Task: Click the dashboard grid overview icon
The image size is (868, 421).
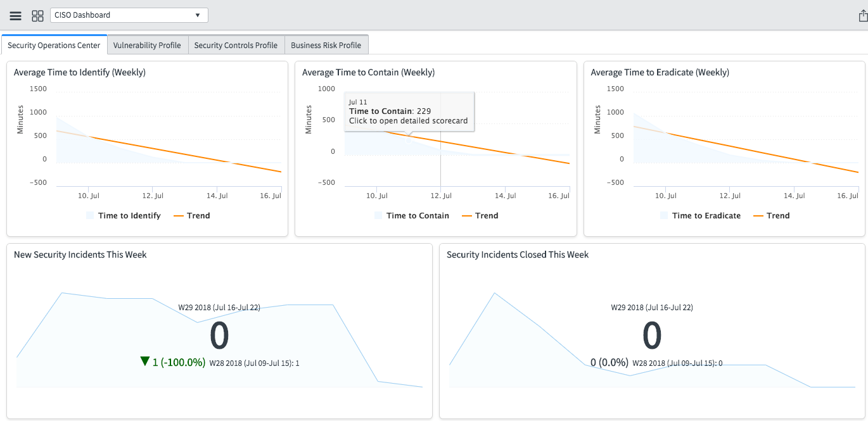Action: (37, 15)
